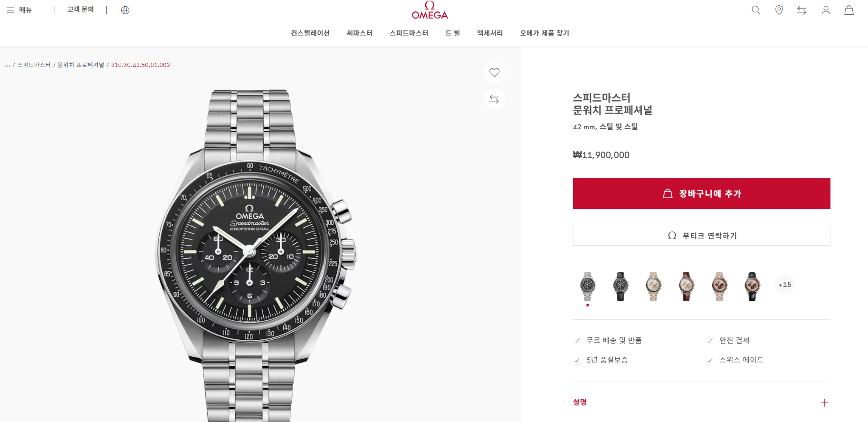Click the 부티크 연락하기 button
The height and width of the screenshot is (422, 868).
click(701, 235)
